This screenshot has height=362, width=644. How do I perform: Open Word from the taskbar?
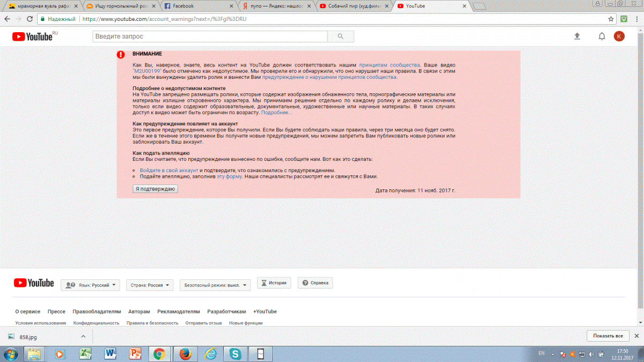[x=111, y=354]
